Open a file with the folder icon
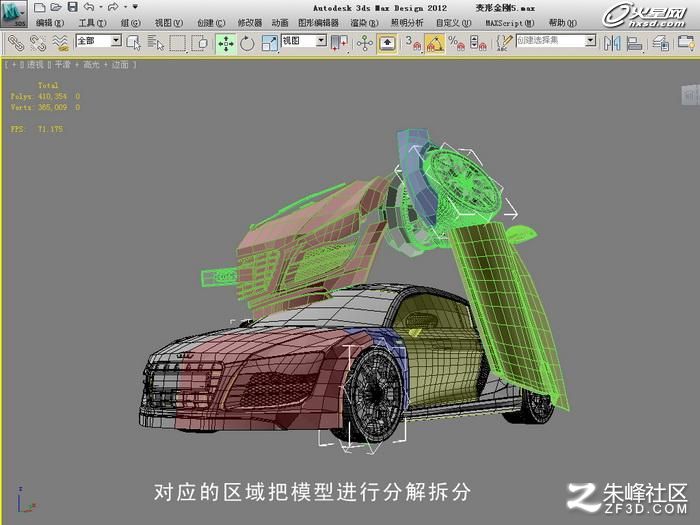The image size is (700, 525). (56, 7)
